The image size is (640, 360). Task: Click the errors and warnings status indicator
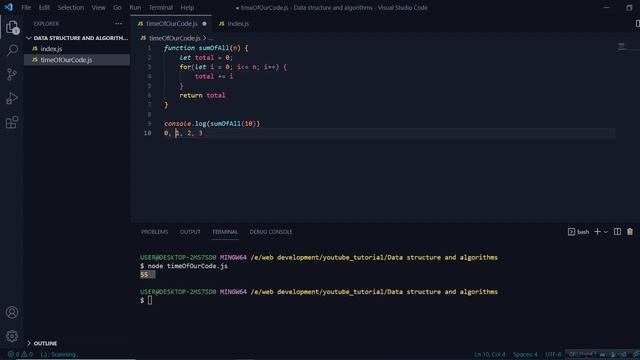[x=20, y=354]
